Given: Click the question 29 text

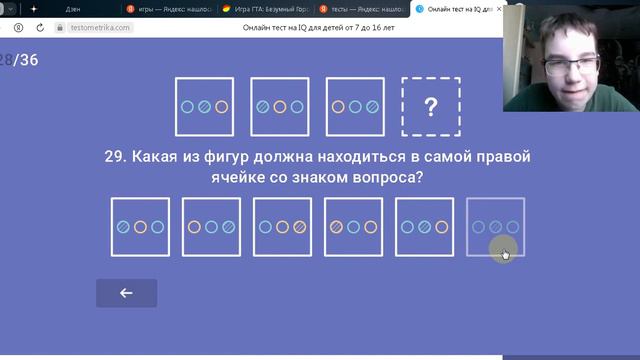Looking at the screenshot, I should (x=318, y=167).
